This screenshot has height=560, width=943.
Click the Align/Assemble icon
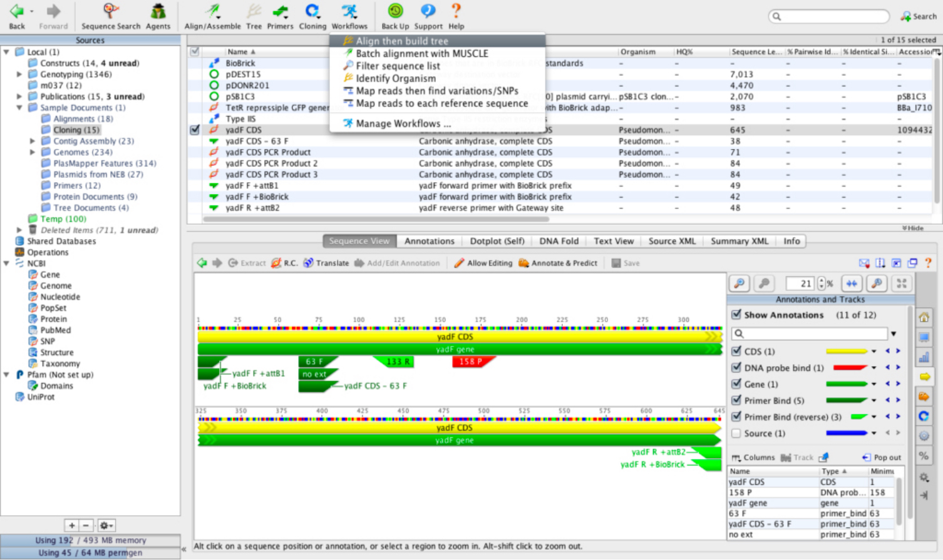(x=213, y=11)
